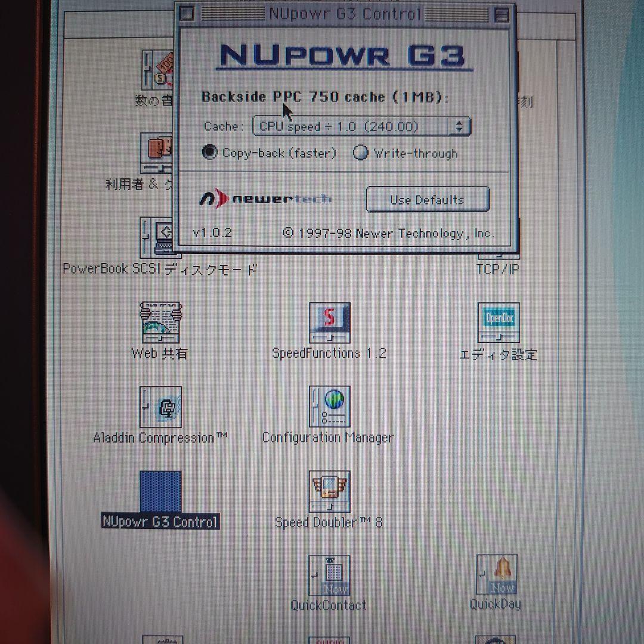Open the Cache speed popup menu

tap(362, 126)
